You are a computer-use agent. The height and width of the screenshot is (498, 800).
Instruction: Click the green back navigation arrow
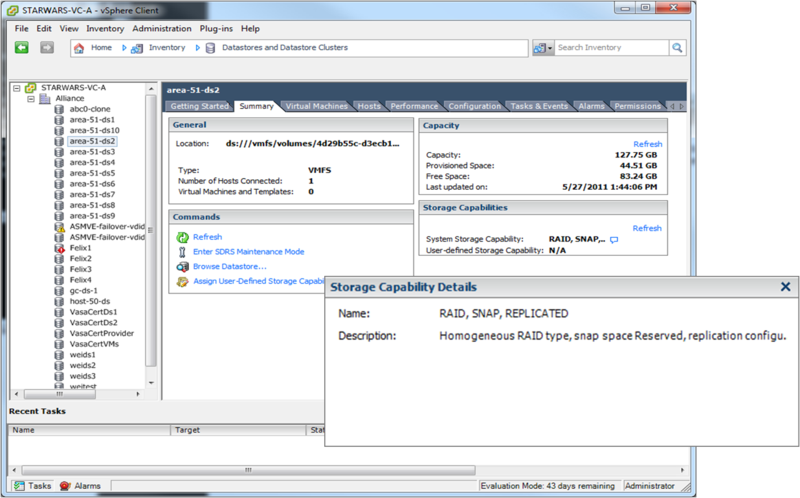(x=21, y=48)
